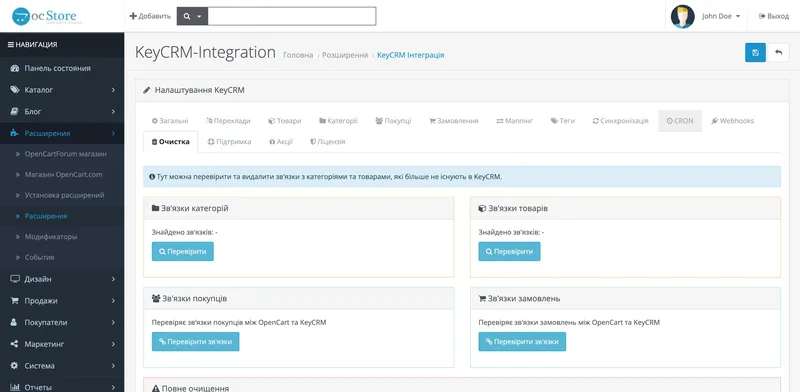
Task: Expand the Каталог menu
Action: click(x=62, y=90)
